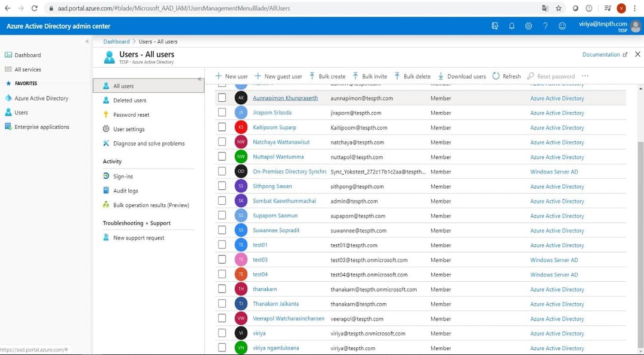Image resolution: width=644 pixels, height=355 pixels.
Task: Open portal settings gear icon
Action: tap(528, 26)
